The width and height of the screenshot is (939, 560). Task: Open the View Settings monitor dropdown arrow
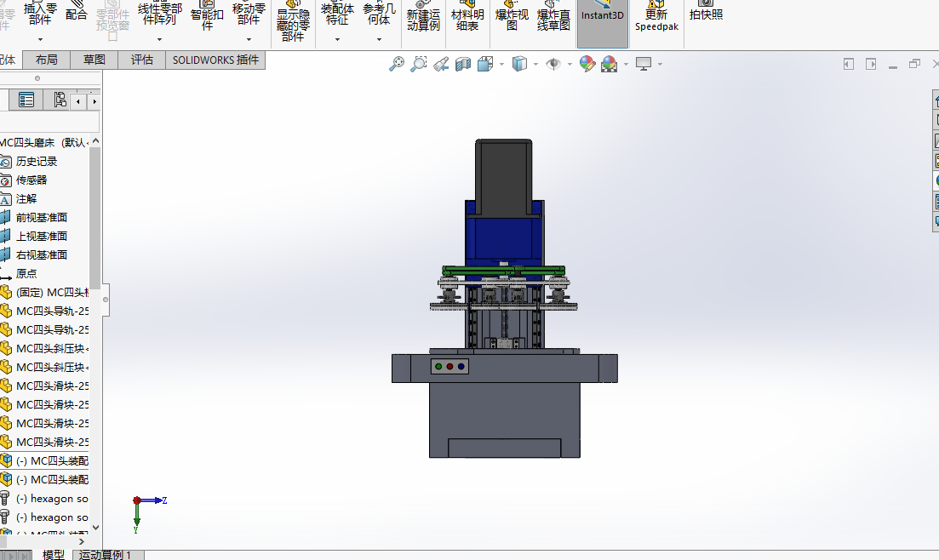(x=660, y=65)
